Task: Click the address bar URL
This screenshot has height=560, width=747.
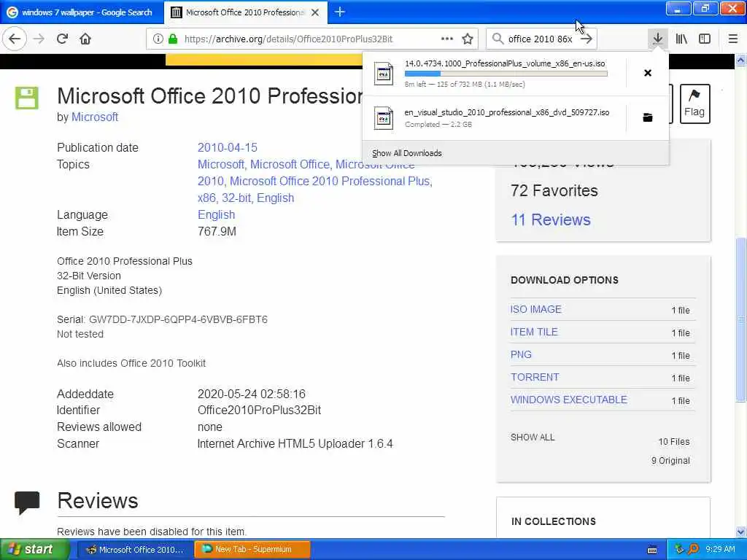Action: [289, 39]
